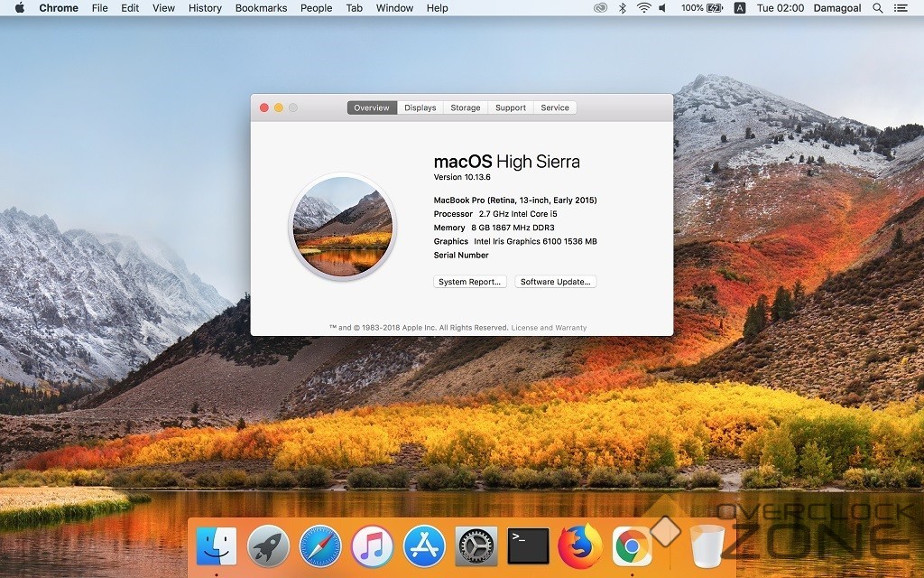
Task: Open the License and Warranty link
Action: click(x=549, y=328)
